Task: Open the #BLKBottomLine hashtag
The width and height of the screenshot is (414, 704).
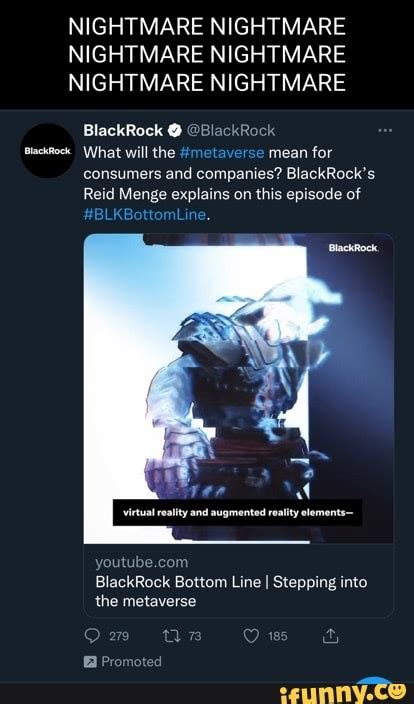Action: (x=145, y=216)
